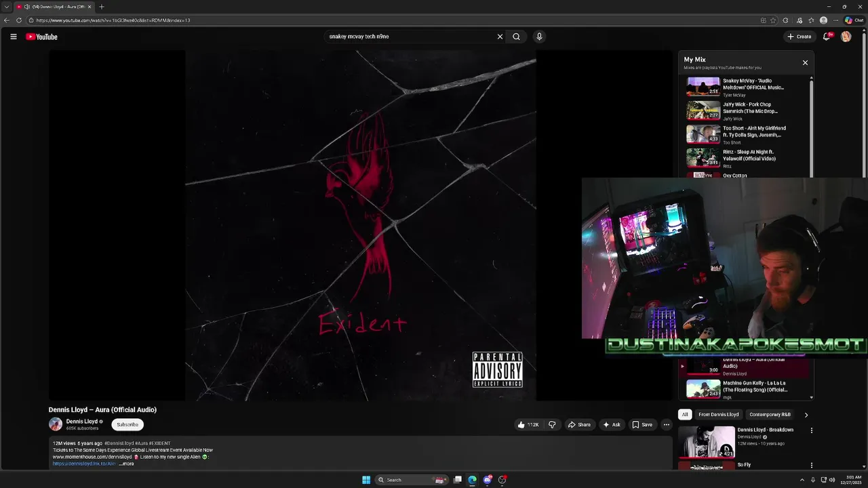Open options for Breakdown video
Viewport: 868px width, 488px height.
[x=812, y=430]
